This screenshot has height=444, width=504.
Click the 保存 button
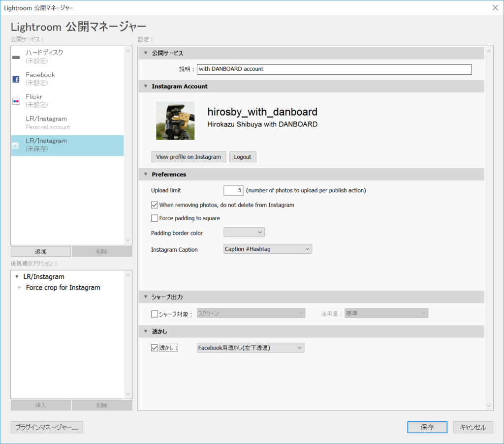[427, 427]
